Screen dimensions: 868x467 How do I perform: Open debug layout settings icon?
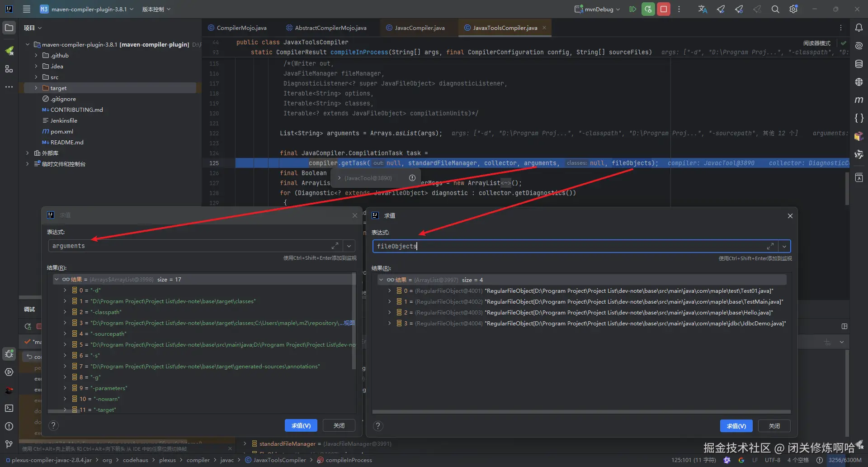[844, 326]
